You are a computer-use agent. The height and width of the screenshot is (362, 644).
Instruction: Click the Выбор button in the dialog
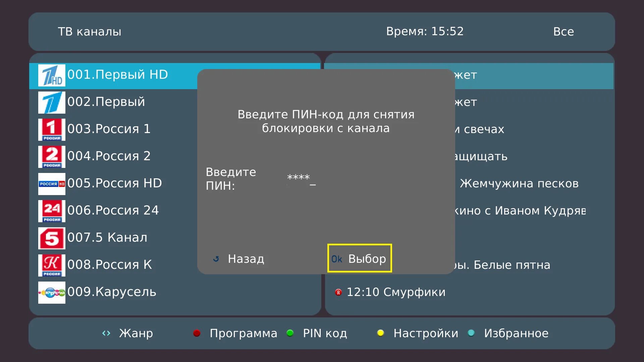360,258
